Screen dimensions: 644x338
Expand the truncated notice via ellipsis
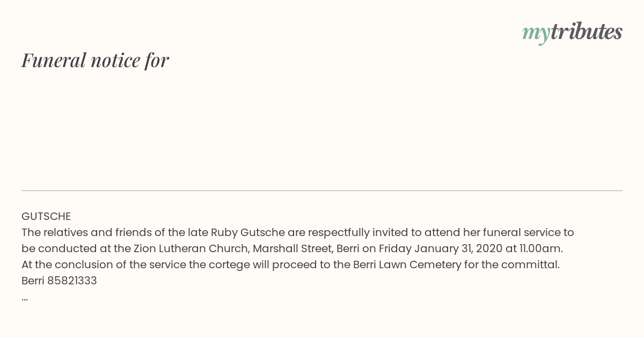click(x=25, y=298)
